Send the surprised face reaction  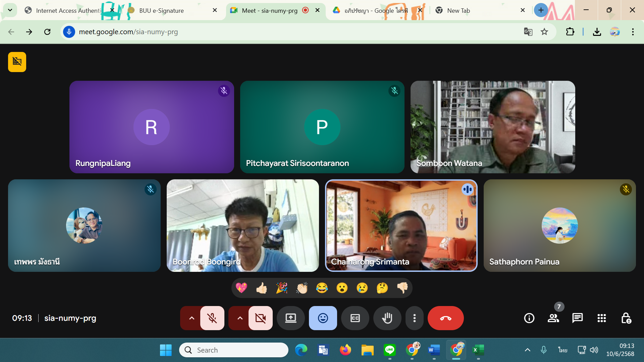point(342,288)
